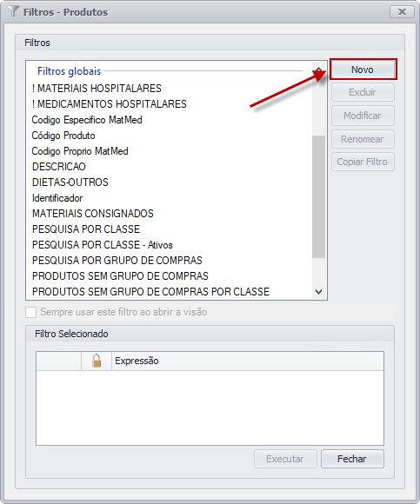
Task: Click the Novo button
Action: (x=363, y=70)
